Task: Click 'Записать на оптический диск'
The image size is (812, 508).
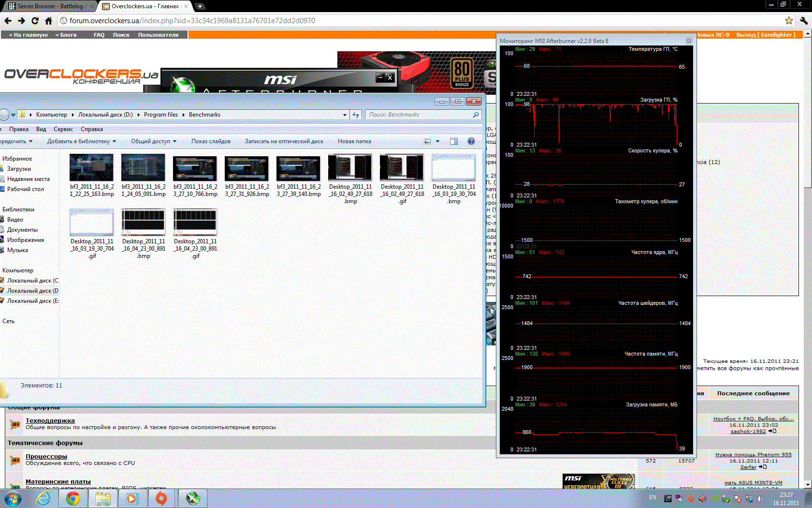Action: (x=284, y=141)
